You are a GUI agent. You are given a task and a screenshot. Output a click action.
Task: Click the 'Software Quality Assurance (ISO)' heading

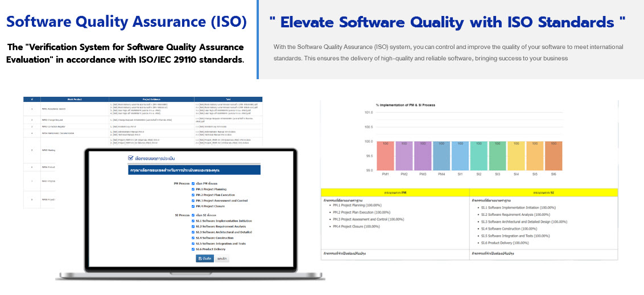[x=126, y=22]
